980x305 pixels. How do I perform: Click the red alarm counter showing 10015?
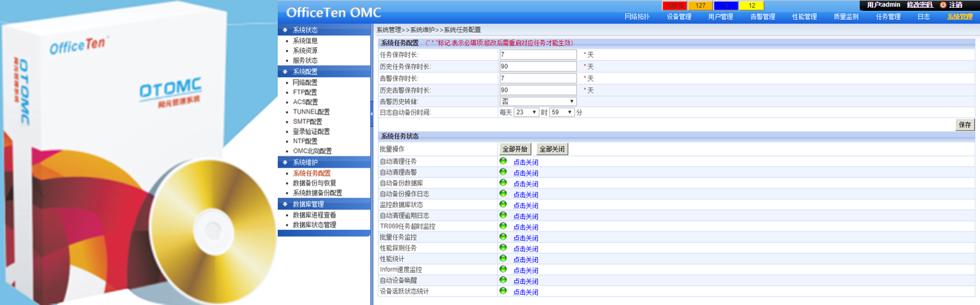click(x=675, y=5)
